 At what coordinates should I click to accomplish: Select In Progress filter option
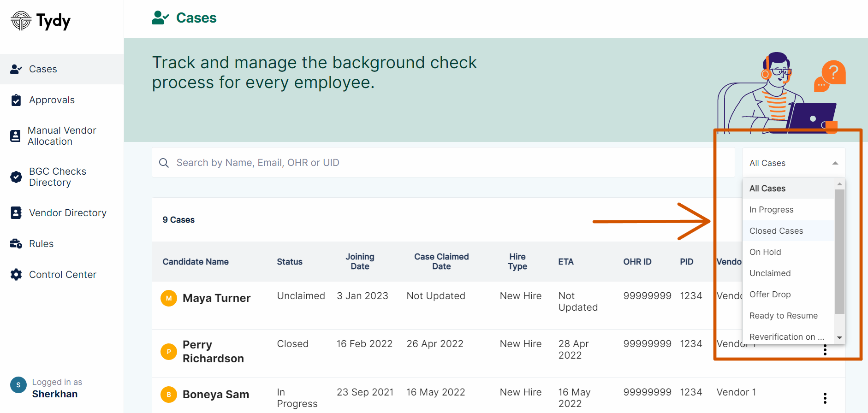[x=771, y=210]
